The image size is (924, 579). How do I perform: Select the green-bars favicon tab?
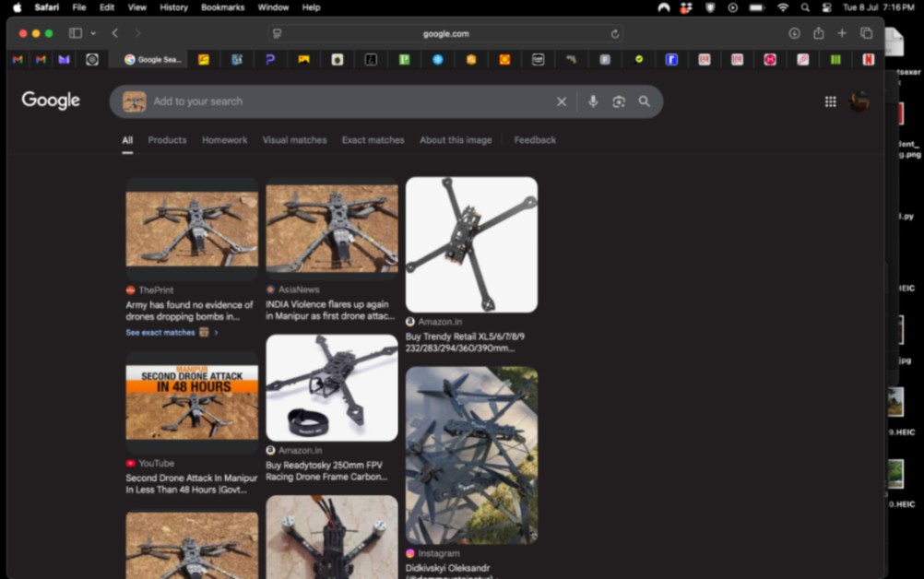[x=835, y=60]
